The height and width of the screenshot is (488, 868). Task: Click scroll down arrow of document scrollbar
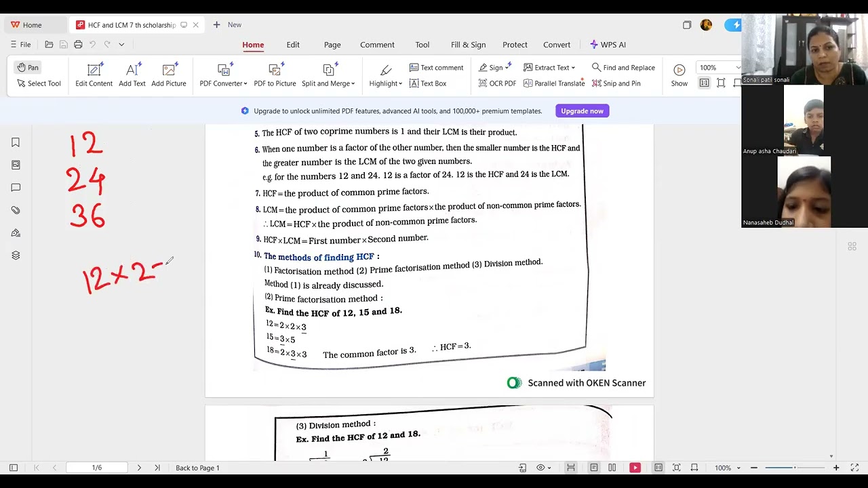click(x=831, y=457)
